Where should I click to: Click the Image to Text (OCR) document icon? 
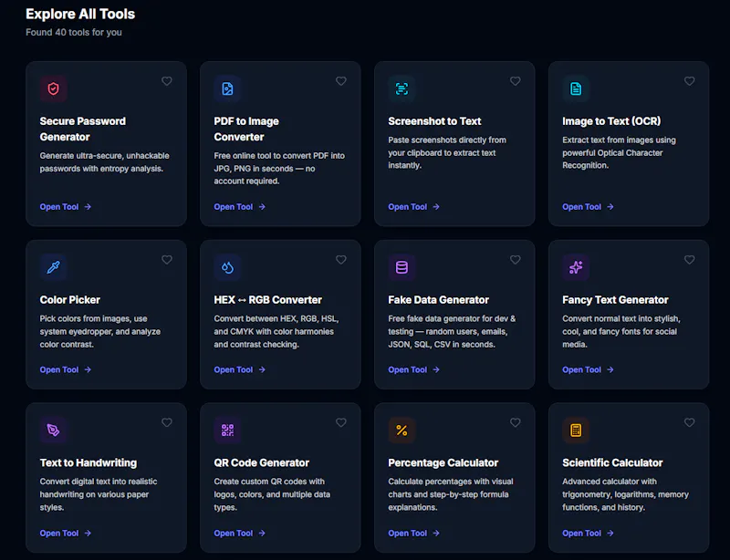tap(576, 88)
